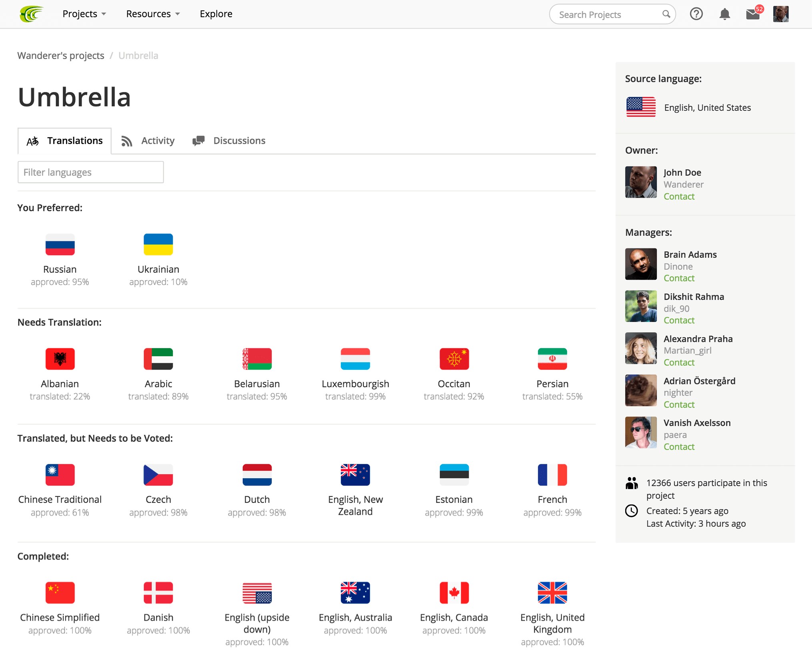The height and width of the screenshot is (666, 812).
Task: Click Alexandra Praha's avatar thumbnail
Action: [x=640, y=348]
